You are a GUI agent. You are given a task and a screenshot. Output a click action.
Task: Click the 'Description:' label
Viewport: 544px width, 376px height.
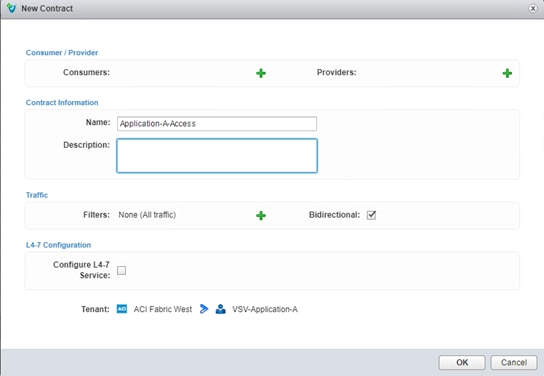(x=86, y=145)
